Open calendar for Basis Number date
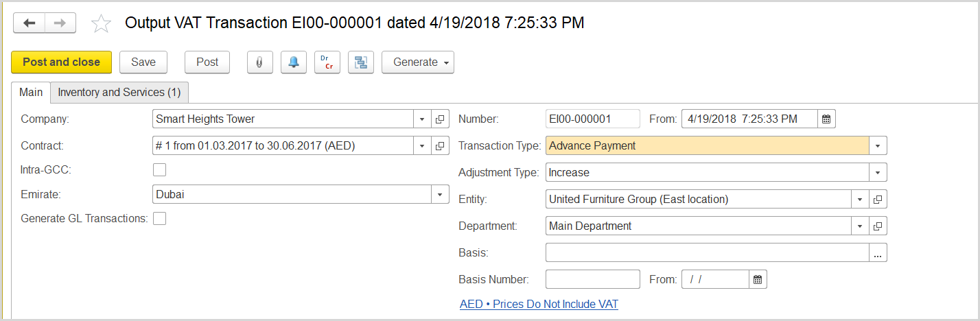 click(x=758, y=279)
